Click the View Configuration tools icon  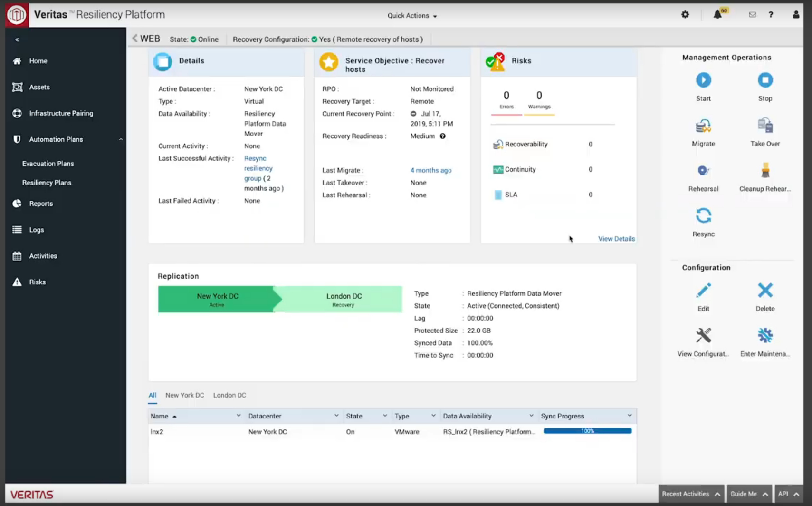pyautogui.click(x=703, y=335)
